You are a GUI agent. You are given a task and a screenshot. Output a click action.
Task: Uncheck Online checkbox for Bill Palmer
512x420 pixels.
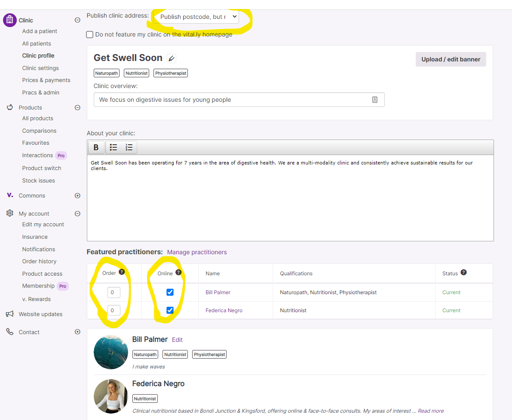coord(170,292)
